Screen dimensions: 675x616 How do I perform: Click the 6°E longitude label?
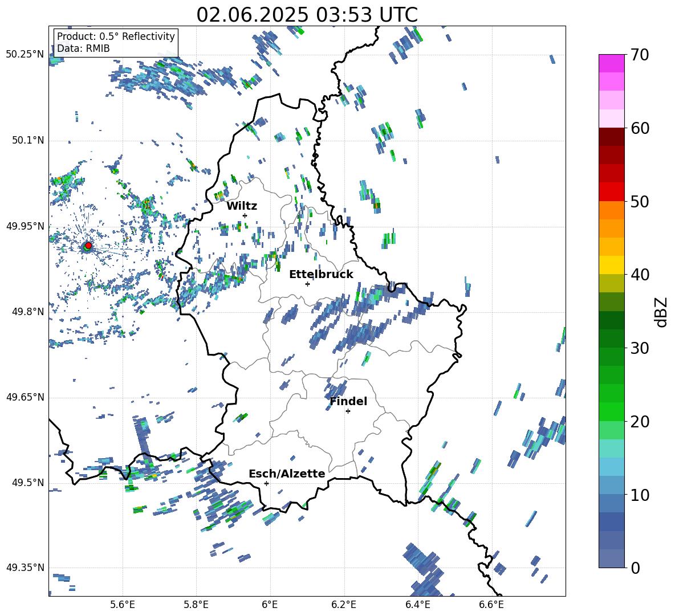(x=270, y=605)
